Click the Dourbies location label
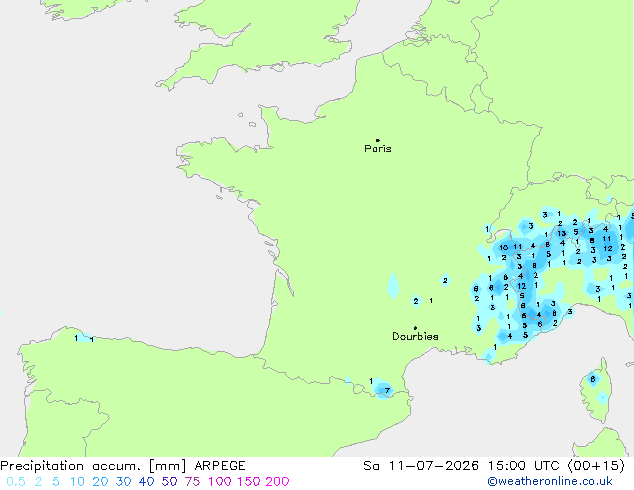The height and width of the screenshot is (490, 634). [415, 336]
